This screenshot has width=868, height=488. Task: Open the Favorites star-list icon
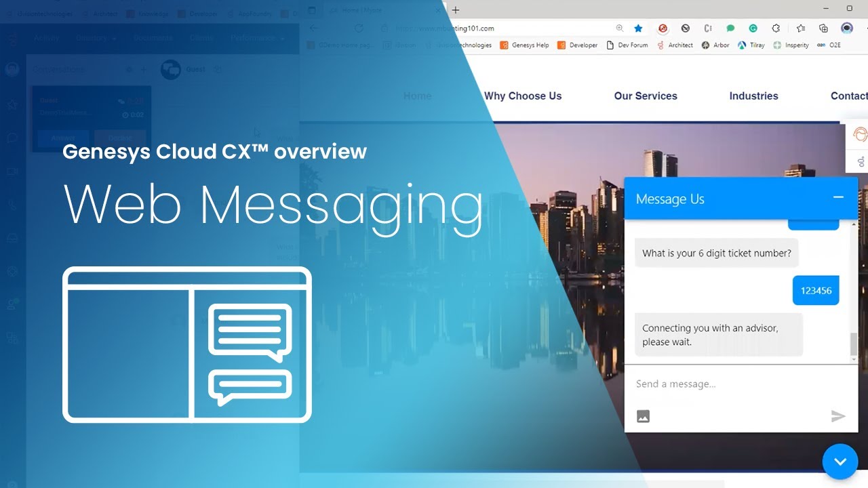coord(801,28)
